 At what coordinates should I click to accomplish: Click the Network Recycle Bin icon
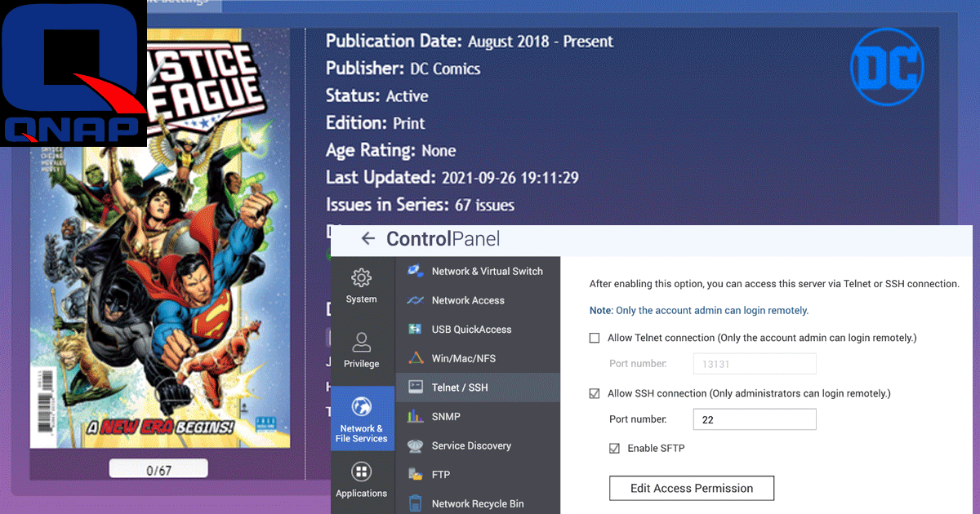pyautogui.click(x=415, y=503)
